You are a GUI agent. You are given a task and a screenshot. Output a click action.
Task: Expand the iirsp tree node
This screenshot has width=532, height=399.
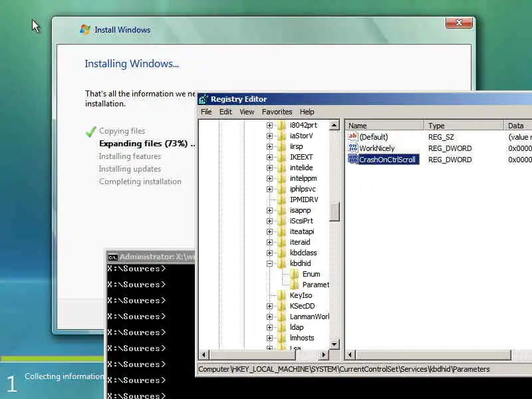coord(270,146)
